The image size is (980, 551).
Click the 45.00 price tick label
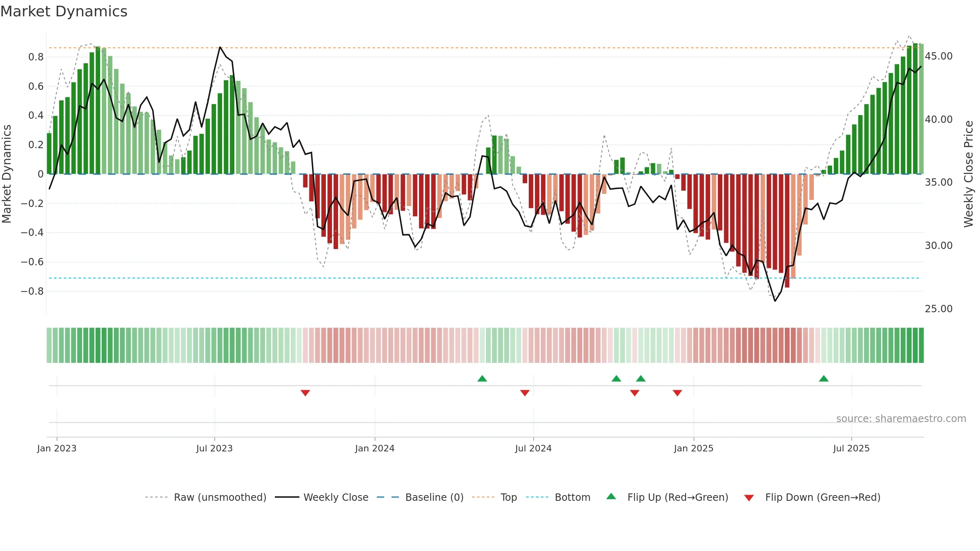pos(939,56)
